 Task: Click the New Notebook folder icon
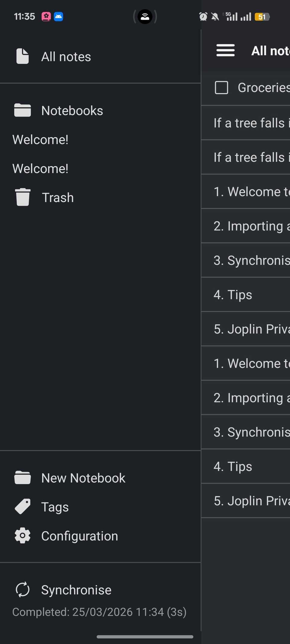pos(22,478)
